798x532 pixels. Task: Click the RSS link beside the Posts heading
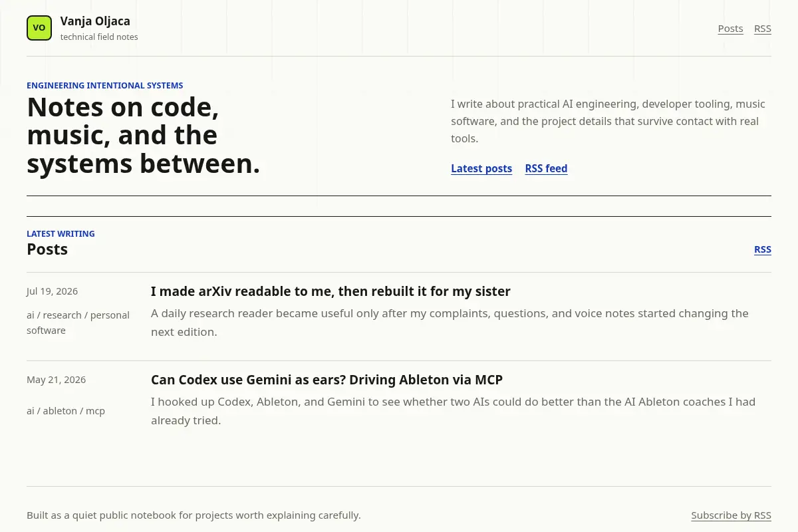[x=763, y=249]
